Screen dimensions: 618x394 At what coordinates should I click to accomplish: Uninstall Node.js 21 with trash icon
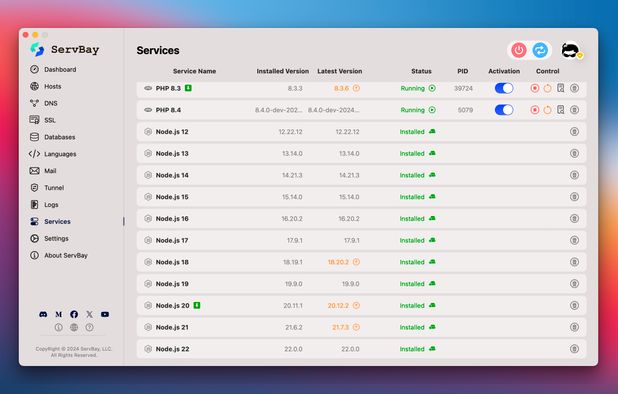[575, 327]
